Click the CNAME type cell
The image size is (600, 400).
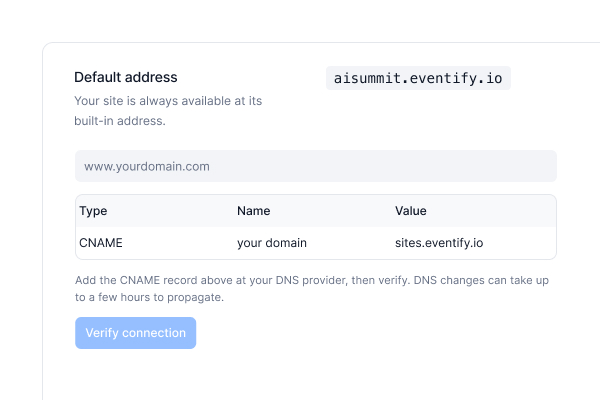[x=101, y=243]
